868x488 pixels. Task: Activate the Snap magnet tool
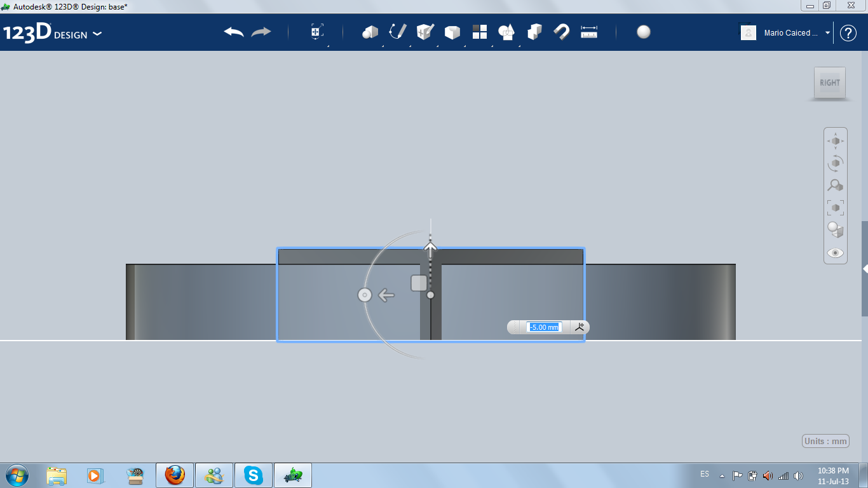pos(562,32)
